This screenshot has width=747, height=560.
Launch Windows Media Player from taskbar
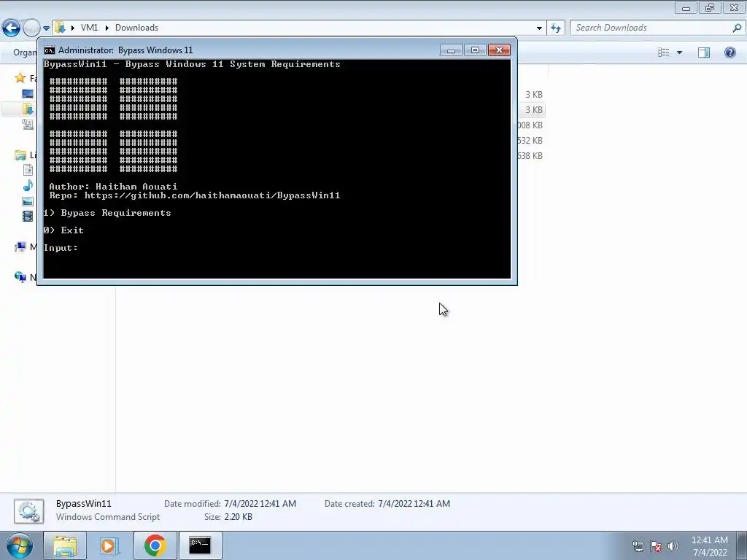pos(109,545)
